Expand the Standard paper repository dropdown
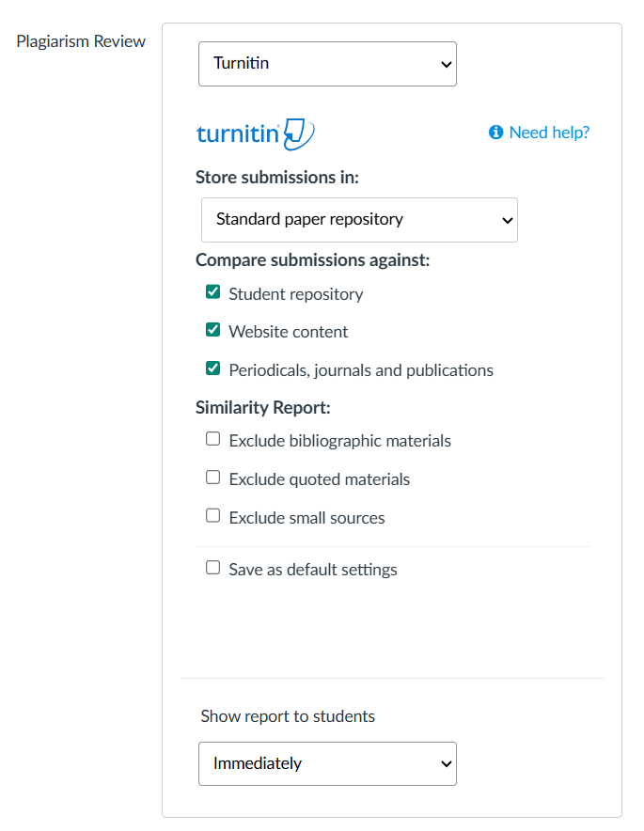The image size is (644, 831). pos(359,220)
